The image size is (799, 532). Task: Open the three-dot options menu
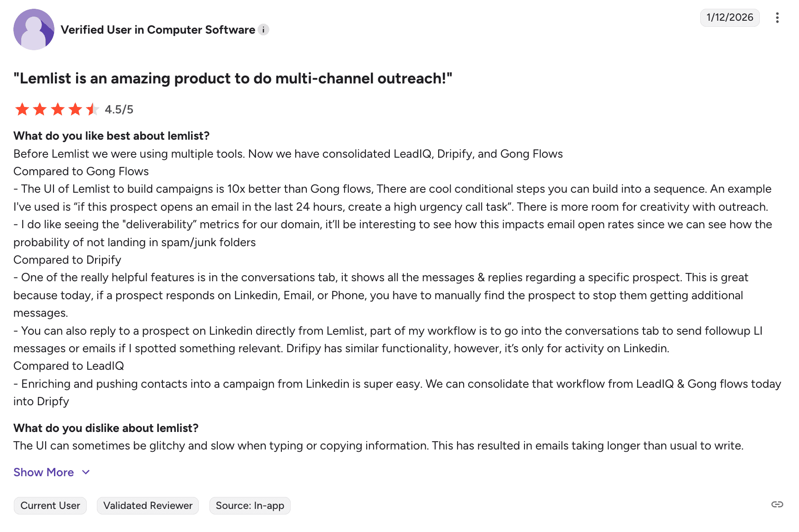[x=777, y=18]
